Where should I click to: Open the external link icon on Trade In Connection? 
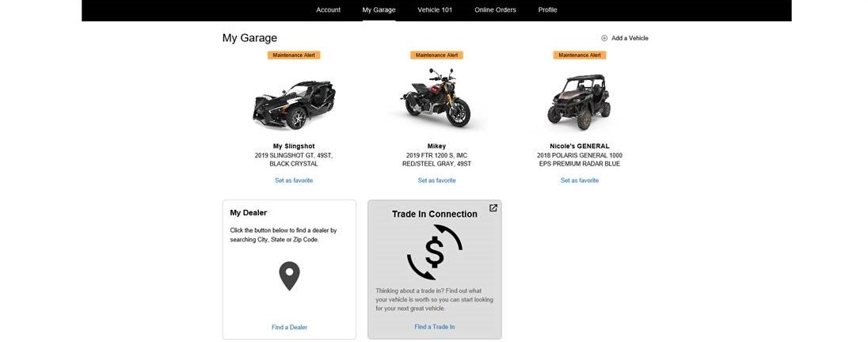pos(493,208)
